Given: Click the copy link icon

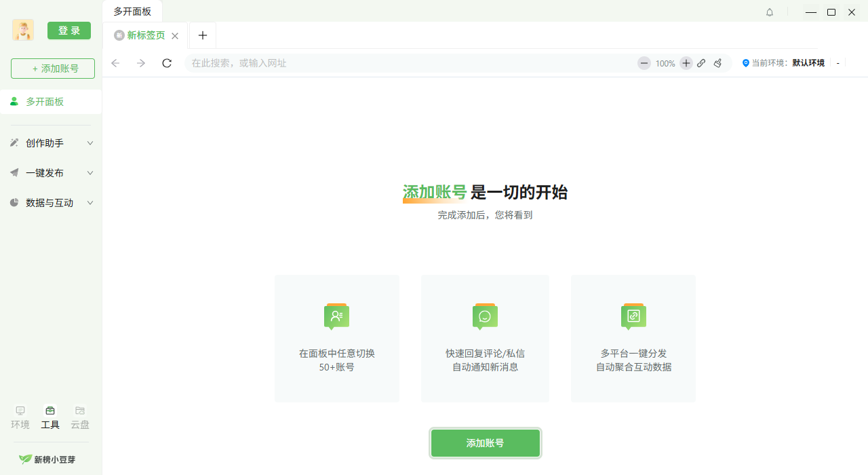Looking at the screenshot, I should 701,63.
